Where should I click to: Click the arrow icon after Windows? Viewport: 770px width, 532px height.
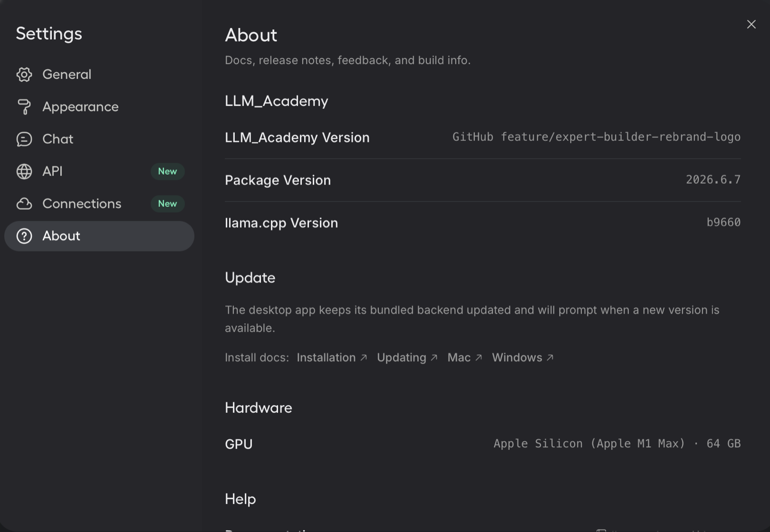pyautogui.click(x=550, y=357)
